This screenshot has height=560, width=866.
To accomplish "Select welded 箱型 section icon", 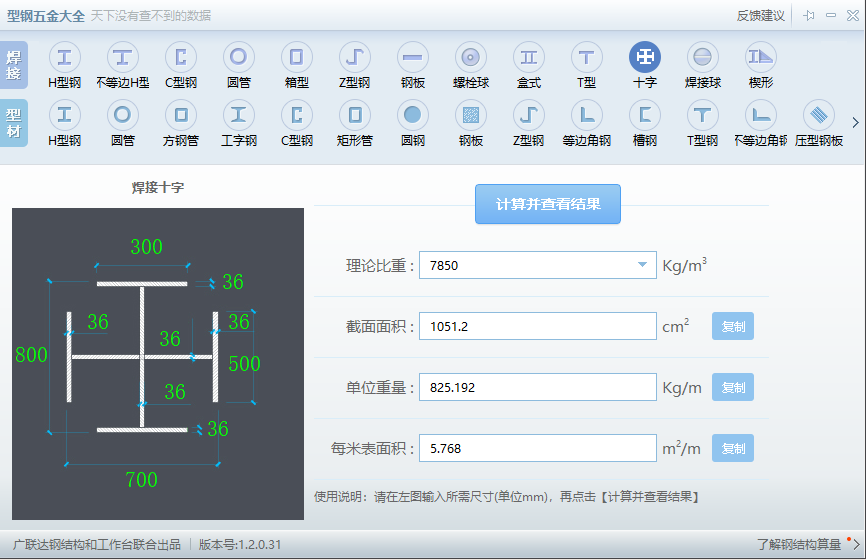I will [x=297, y=57].
